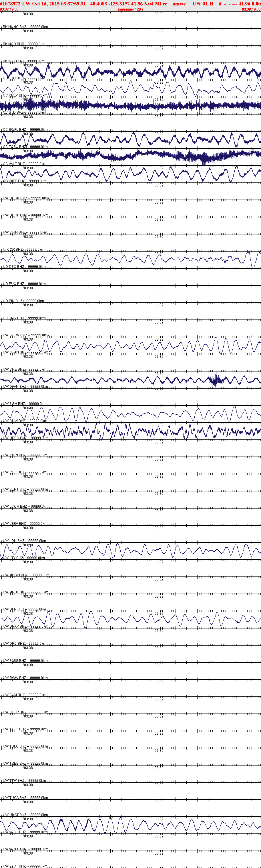
Task: Click the 'Timespan= 120 s' label
Action: coord(130,9)
